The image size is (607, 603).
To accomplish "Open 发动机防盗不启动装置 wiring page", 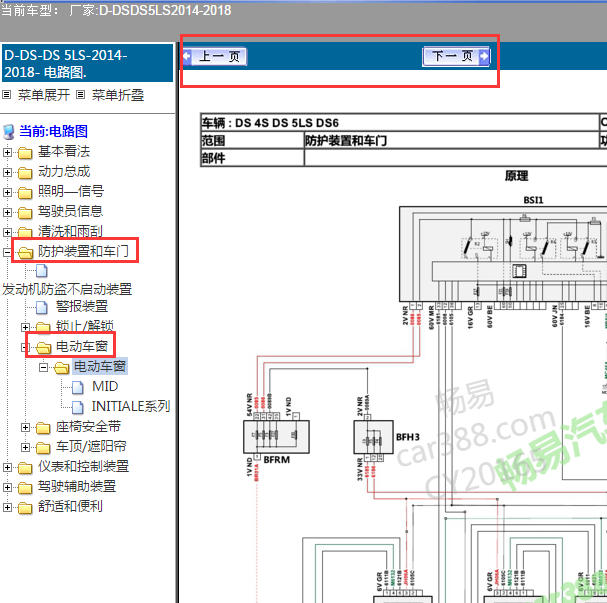I will click(67, 289).
